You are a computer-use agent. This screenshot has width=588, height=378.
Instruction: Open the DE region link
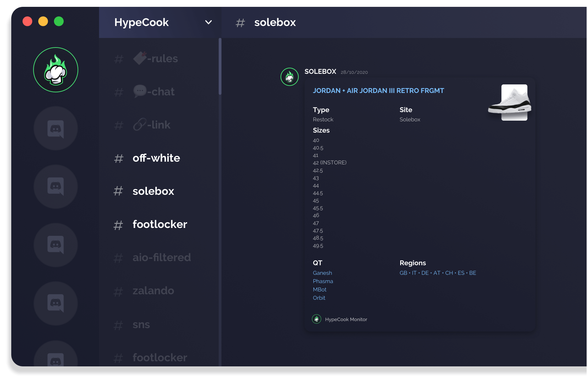click(x=425, y=273)
